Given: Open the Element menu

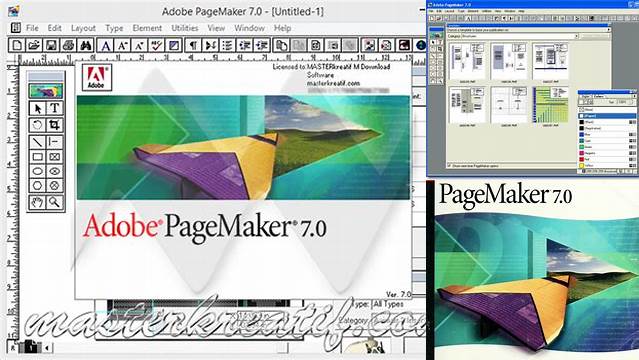Looking at the screenshot, I should [x=147, y=28].
